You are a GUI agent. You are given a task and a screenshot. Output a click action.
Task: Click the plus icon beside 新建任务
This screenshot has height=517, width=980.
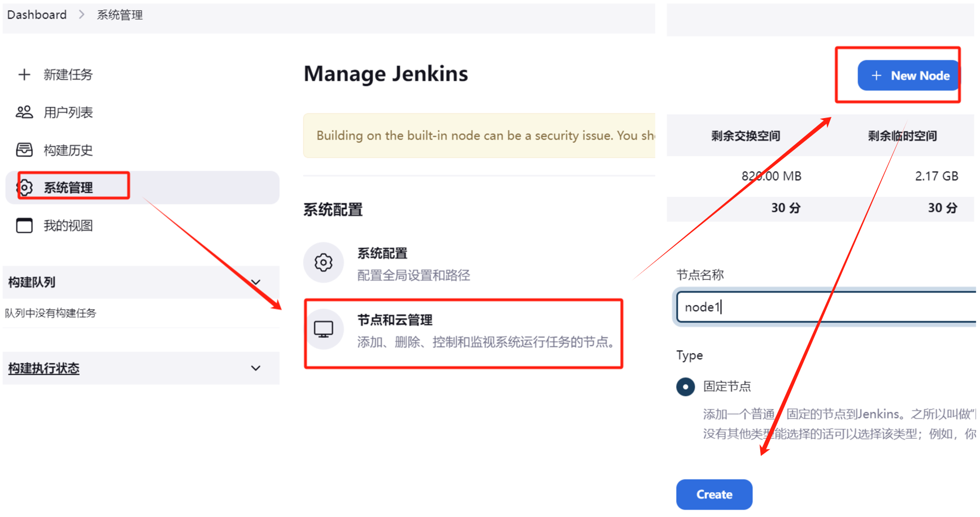pos(24,75)
